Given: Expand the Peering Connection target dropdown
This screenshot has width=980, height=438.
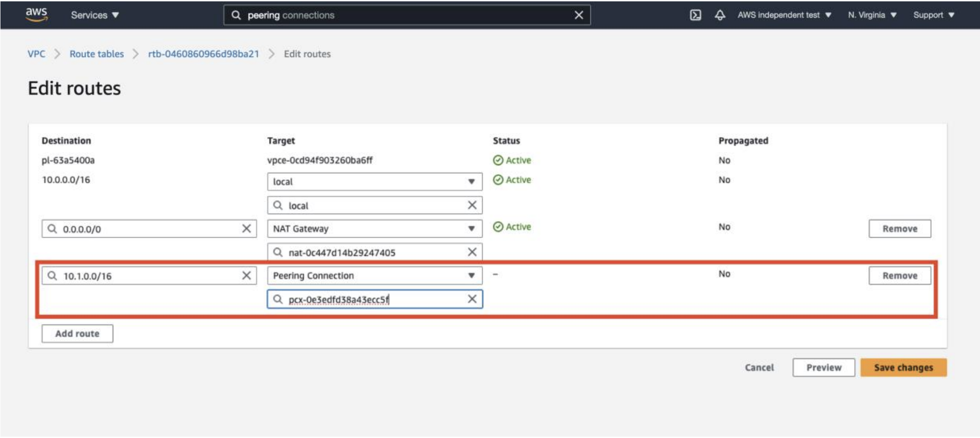Looking at the screenshot, I should click(x=471, y=276).
